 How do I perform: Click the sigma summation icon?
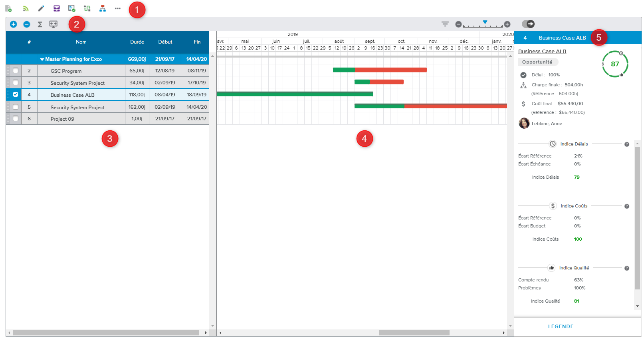pos(40,24)
